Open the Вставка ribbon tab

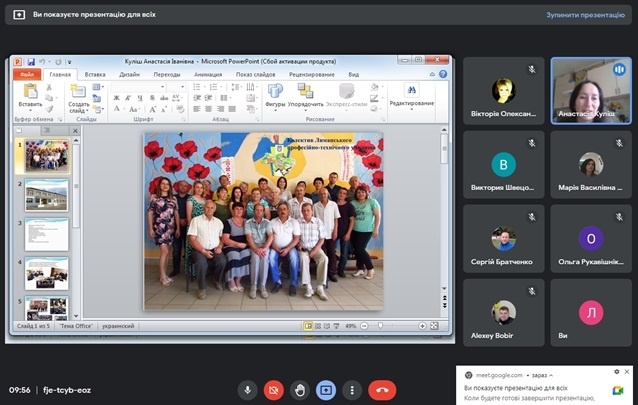pyautogui.click(x=95, y=74)
